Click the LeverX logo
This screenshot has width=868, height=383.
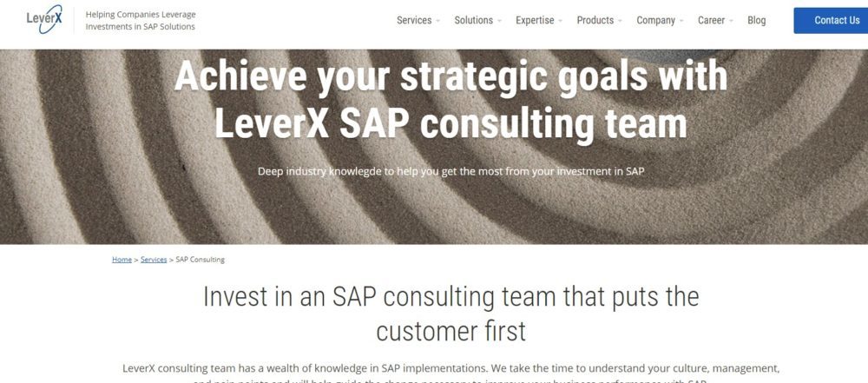(44, 19)
